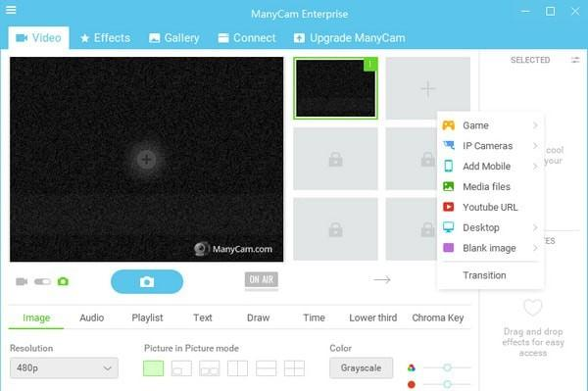This screenshot has width=588, height=391.
Task: Click the video camera mode icon
Action: [x=22, y=281]
